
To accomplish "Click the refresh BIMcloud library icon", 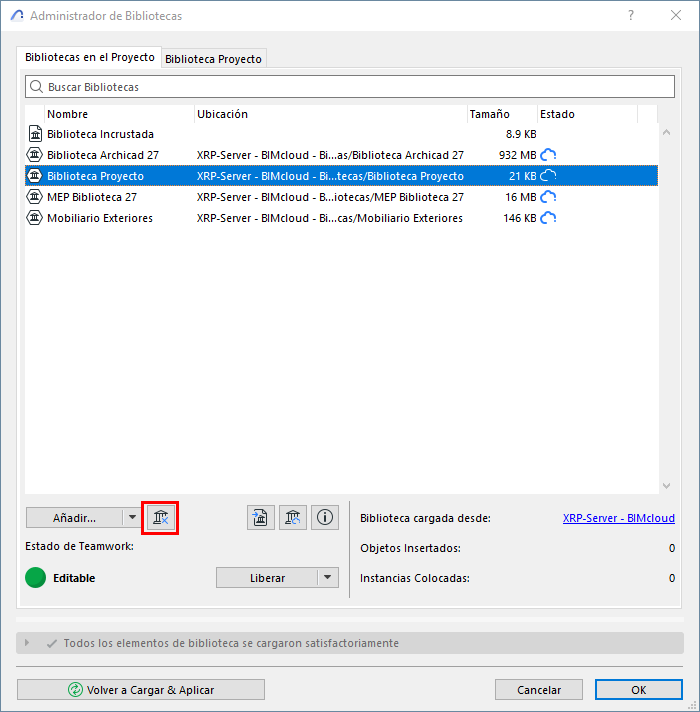I will [x=293, y=518].
